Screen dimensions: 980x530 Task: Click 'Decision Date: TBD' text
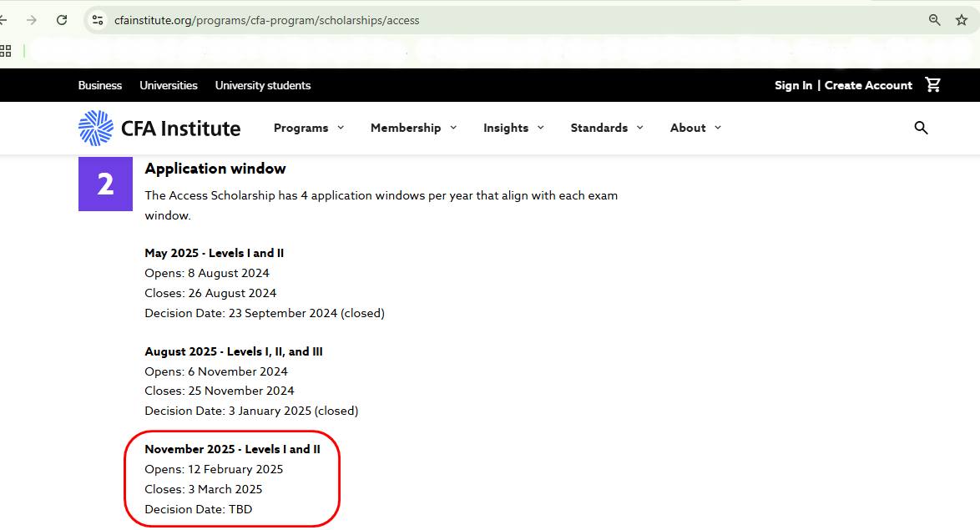198,509
